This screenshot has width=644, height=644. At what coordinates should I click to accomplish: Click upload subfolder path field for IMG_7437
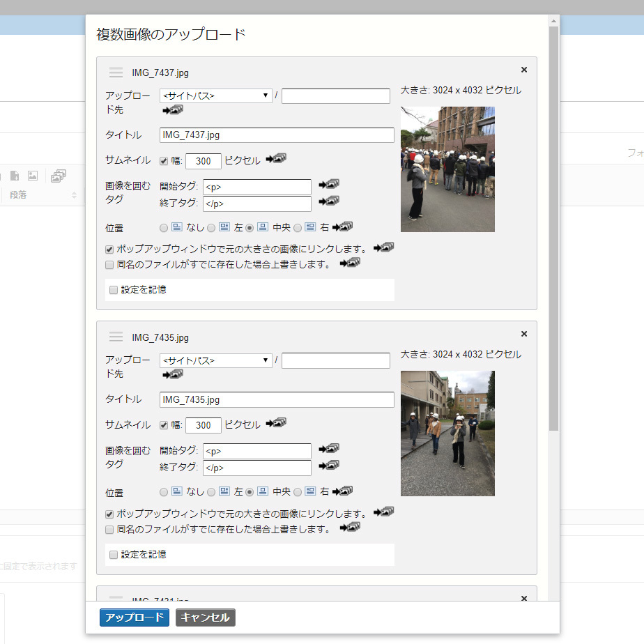(336, 96)
